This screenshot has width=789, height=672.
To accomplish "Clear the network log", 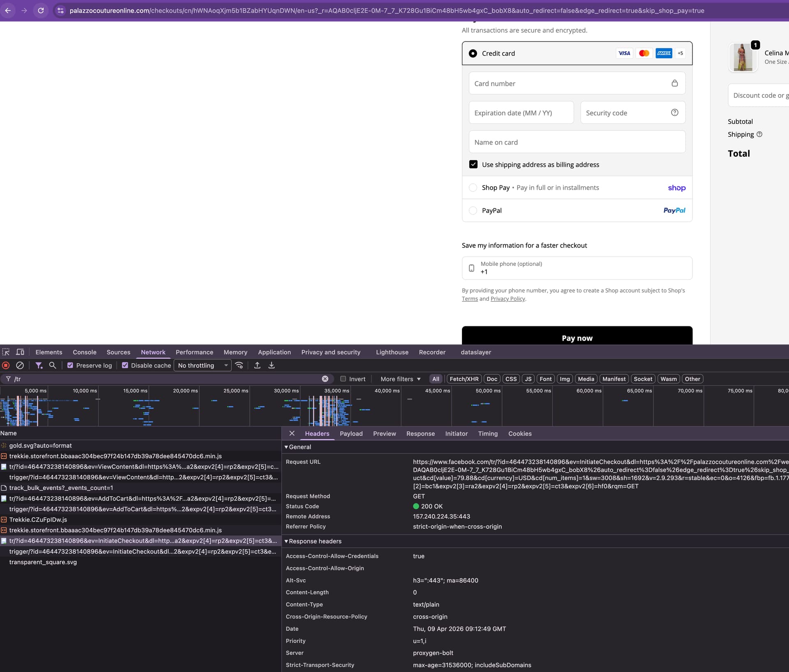I will [x=20, y=365].
